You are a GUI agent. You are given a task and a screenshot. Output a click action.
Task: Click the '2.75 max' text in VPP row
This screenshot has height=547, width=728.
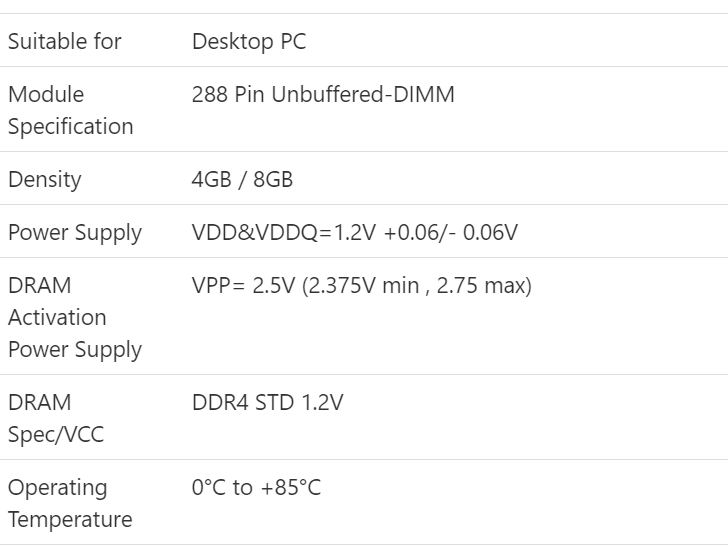pos(481,285)
